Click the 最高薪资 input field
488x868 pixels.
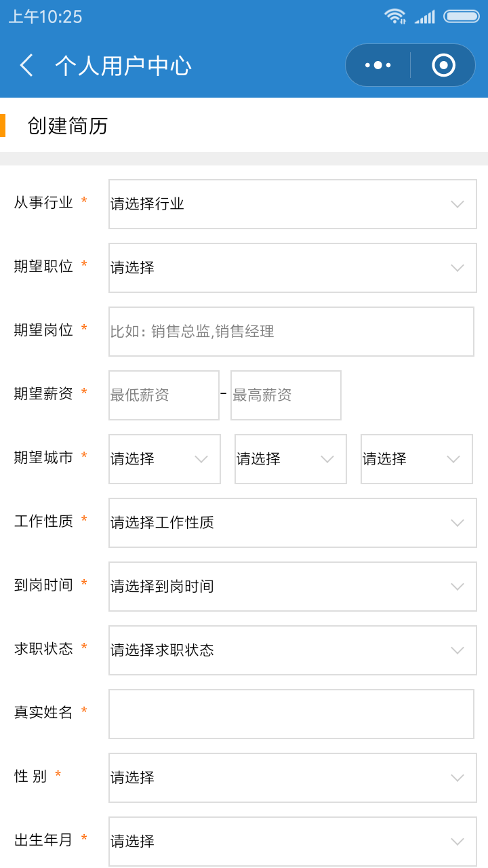pyautogui.click(x=286, y=395)
